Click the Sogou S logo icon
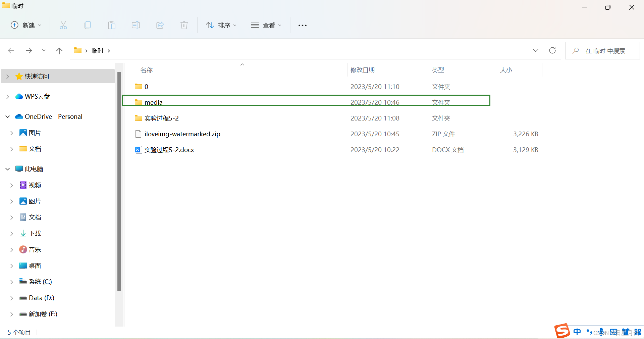This screenshot has height=339, width=644. click(562, 331)
